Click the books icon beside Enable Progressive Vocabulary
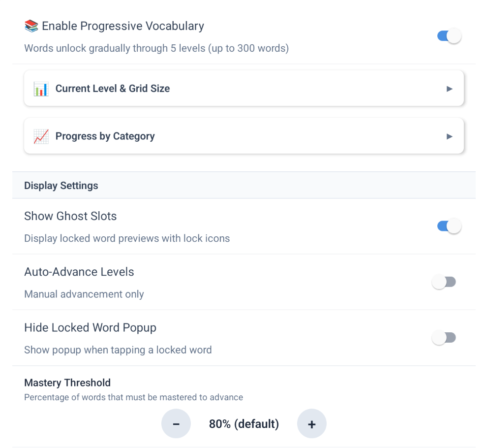486x448 pixels. [x=31, y=26]
